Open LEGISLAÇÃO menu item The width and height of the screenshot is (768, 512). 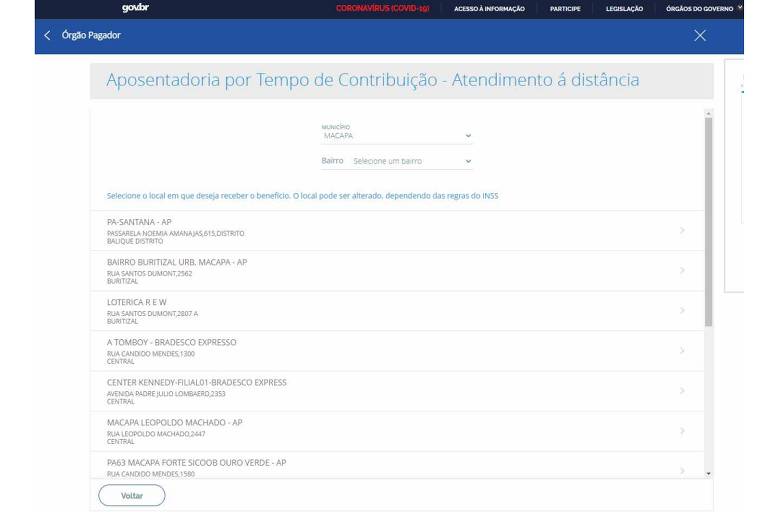(x=624, y=9)
